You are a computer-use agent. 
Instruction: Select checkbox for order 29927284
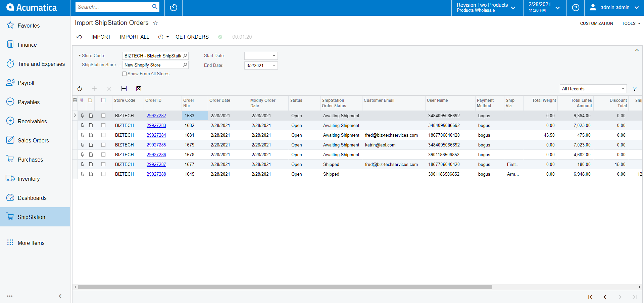click(x=103, y=135)
